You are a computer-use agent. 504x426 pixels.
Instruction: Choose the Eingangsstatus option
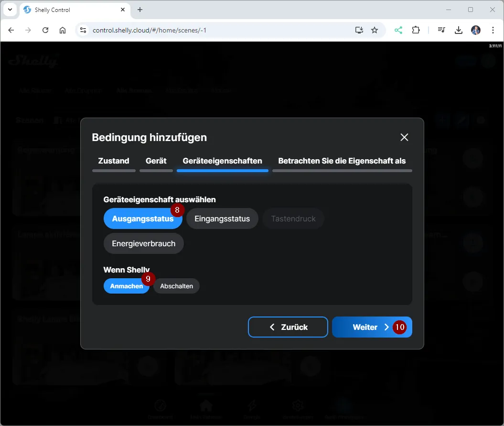(x=222, y=219)
